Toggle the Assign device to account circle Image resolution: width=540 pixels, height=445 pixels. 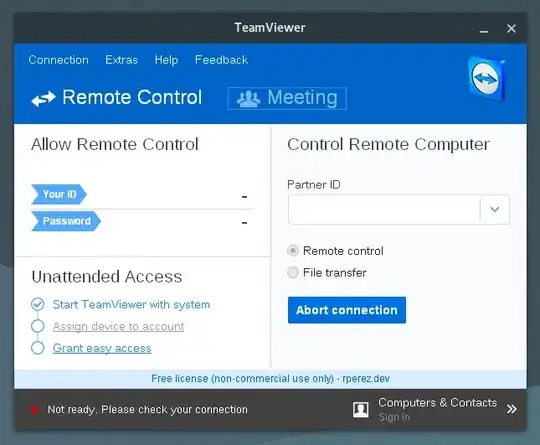38,326
